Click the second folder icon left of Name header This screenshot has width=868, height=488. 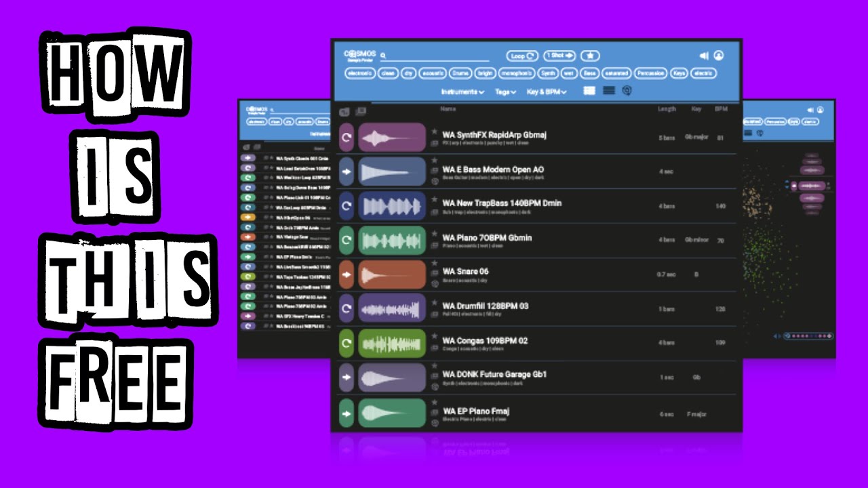point(361,111)
